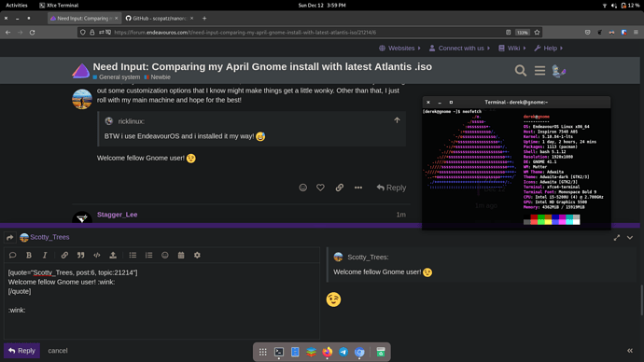Toggle reader view in address bar
The image size is (644, 362).
pos(508,32)
